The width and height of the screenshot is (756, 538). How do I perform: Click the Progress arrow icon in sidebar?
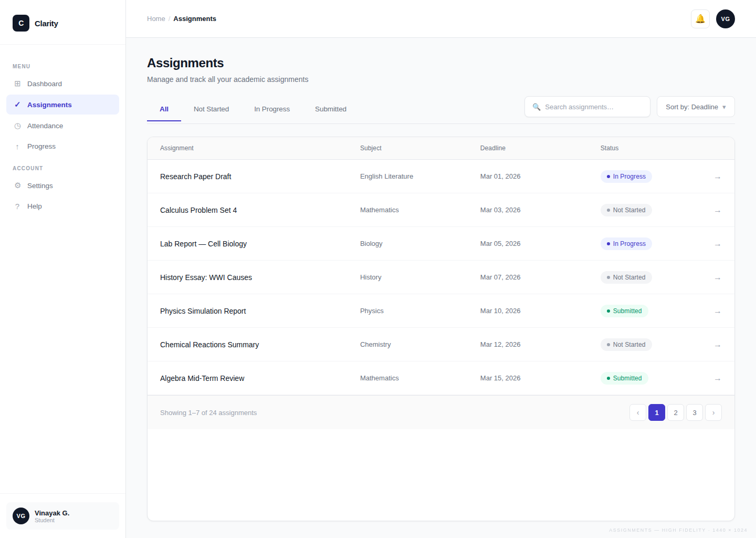click(17, 146)
